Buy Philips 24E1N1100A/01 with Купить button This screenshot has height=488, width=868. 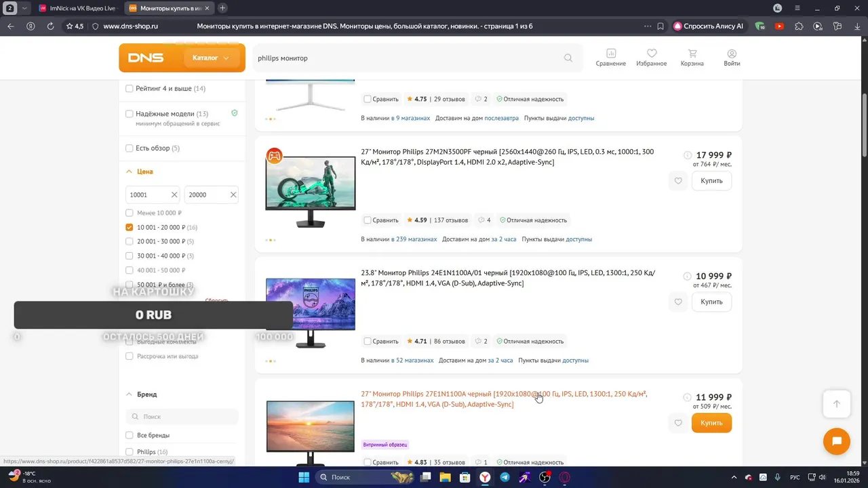click(x=711, y=302)
